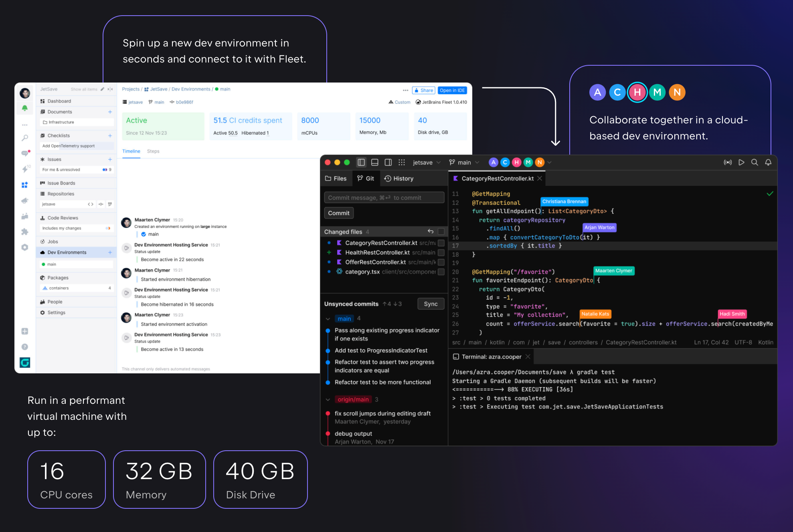Select 'Add test to ProgressIndicatorTest' commit

tap(381, 351)
